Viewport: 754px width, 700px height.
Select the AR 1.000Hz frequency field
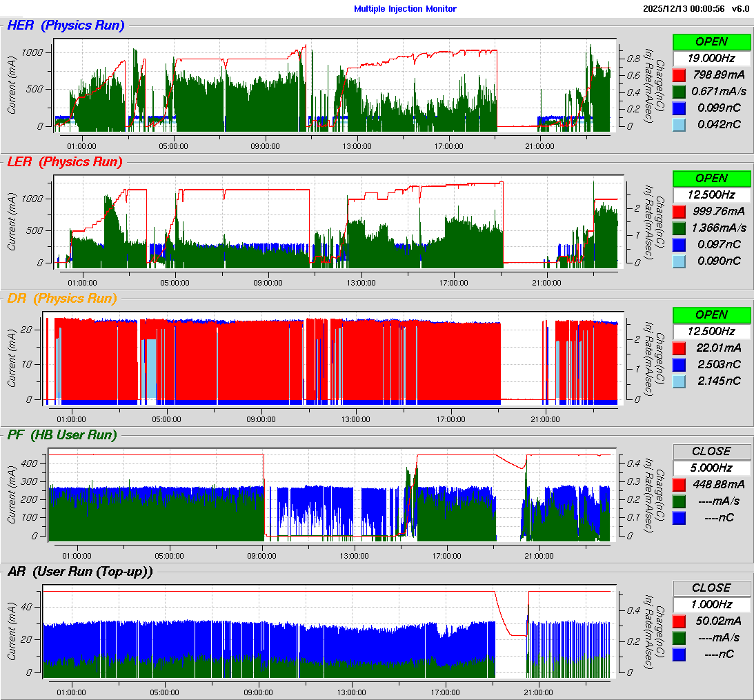711,603
